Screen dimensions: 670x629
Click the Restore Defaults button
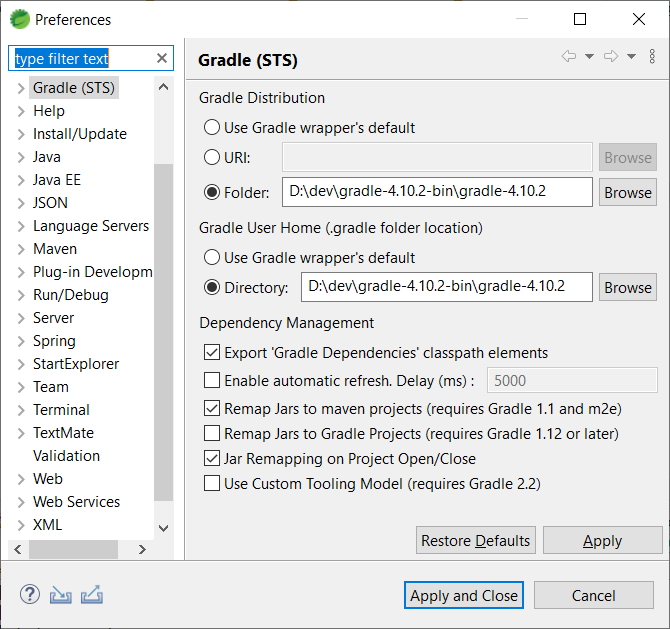pos(476,540)
